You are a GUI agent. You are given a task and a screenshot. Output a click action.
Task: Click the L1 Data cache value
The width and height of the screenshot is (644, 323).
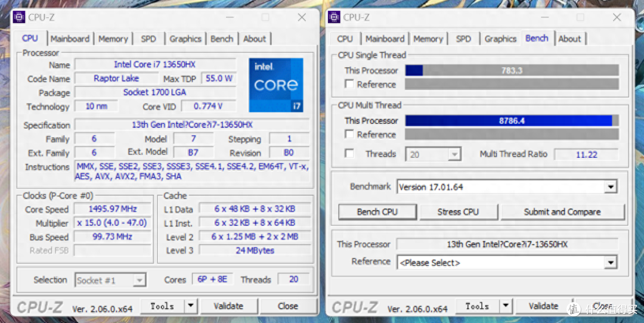[255, 209]
